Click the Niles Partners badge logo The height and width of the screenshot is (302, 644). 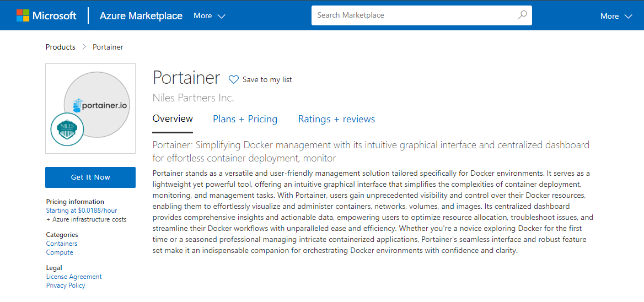click(x=67, y=130)
